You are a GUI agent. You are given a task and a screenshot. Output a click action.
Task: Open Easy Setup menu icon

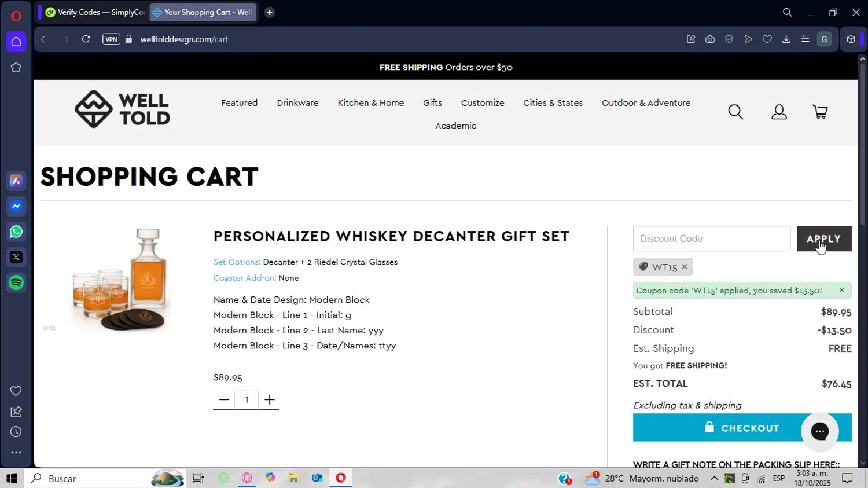[x=805, y=39]
